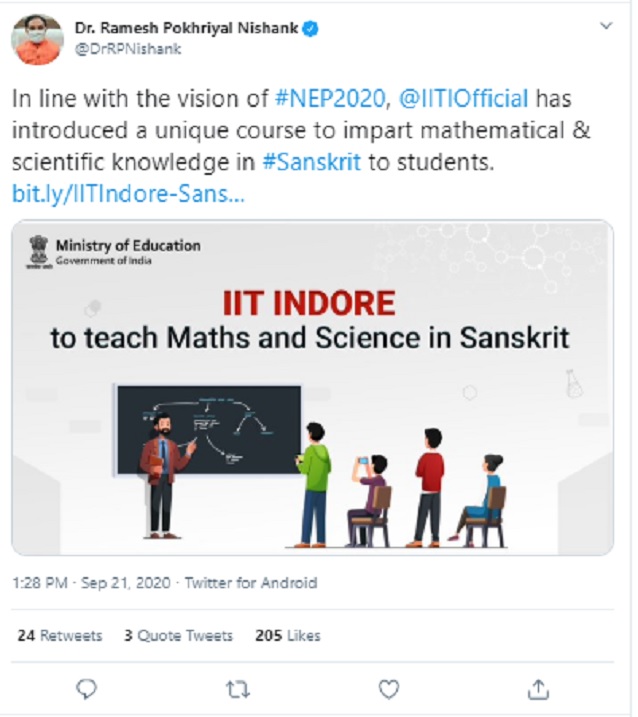This screenshot has width=638, height=717.
Task: Click the Dr. Ramesh Pokhriyal Nishank name
Action: (186, 29)
